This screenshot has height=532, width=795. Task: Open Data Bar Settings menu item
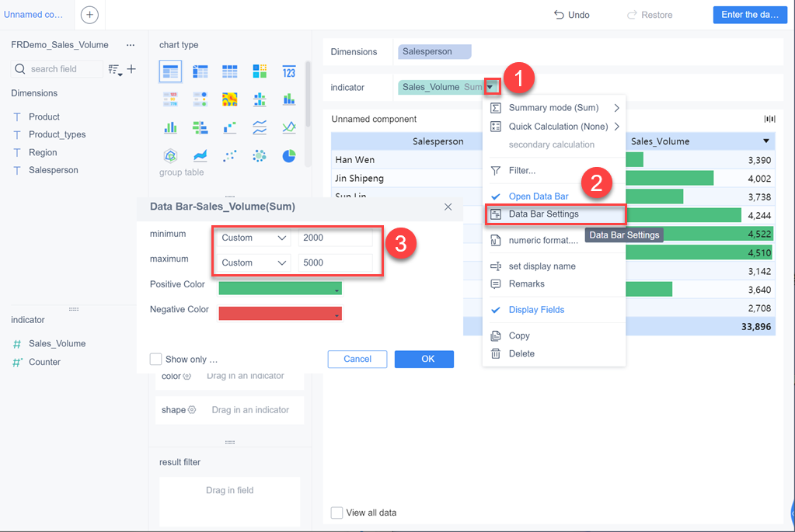click(555, 214)
